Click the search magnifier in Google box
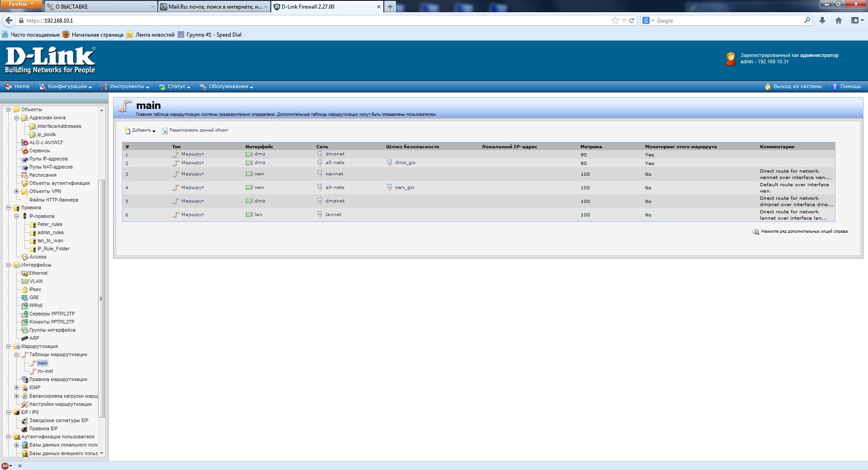The width and height of the screenshot is (868, 470). [x=807, y=20]
